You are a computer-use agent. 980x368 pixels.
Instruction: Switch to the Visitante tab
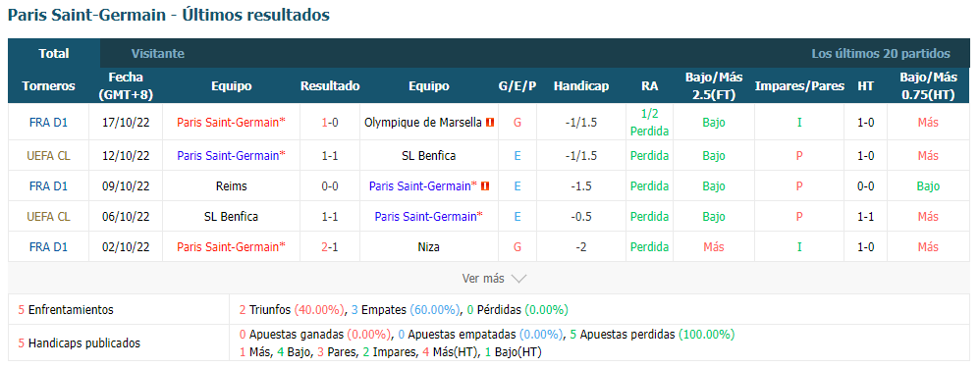pyautogui.click(x=157, y=54)
